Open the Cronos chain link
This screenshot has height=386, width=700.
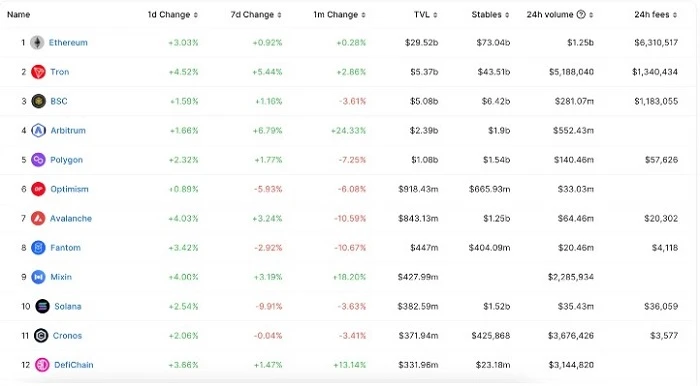(x=67, y=336)
